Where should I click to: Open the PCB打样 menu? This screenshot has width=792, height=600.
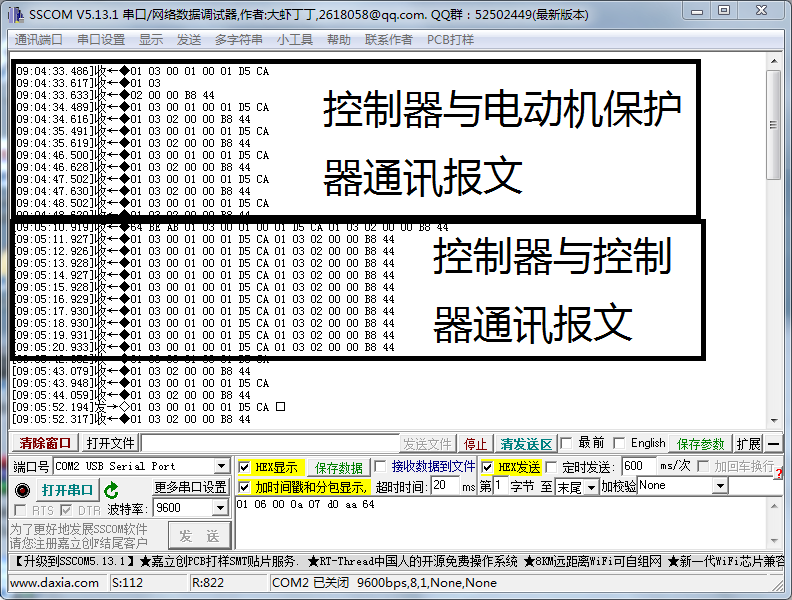451,39
